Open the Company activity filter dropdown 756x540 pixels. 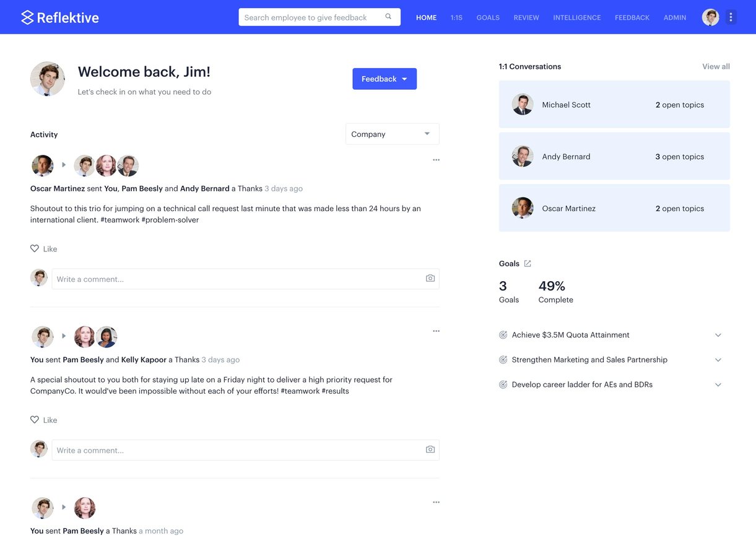392,133
